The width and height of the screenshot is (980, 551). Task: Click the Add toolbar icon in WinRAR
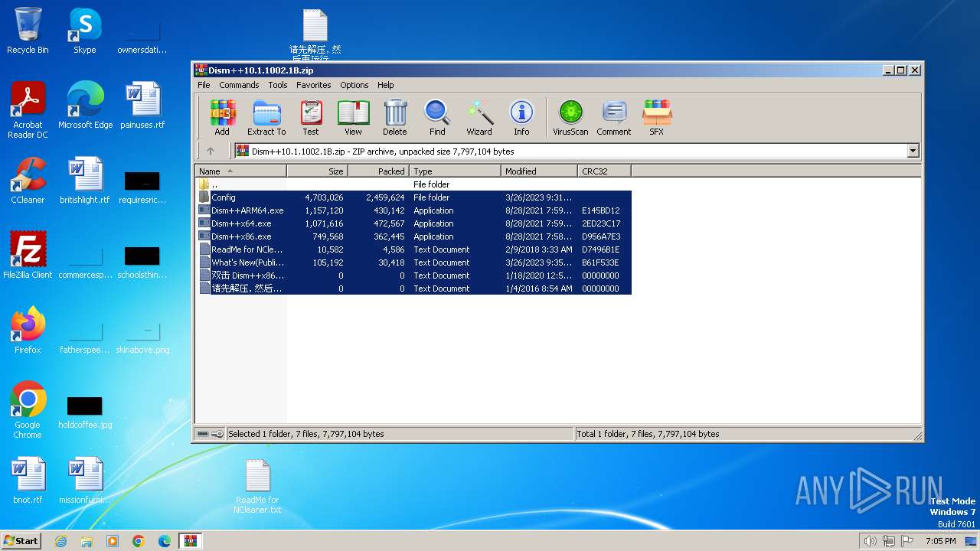[222, 118]
